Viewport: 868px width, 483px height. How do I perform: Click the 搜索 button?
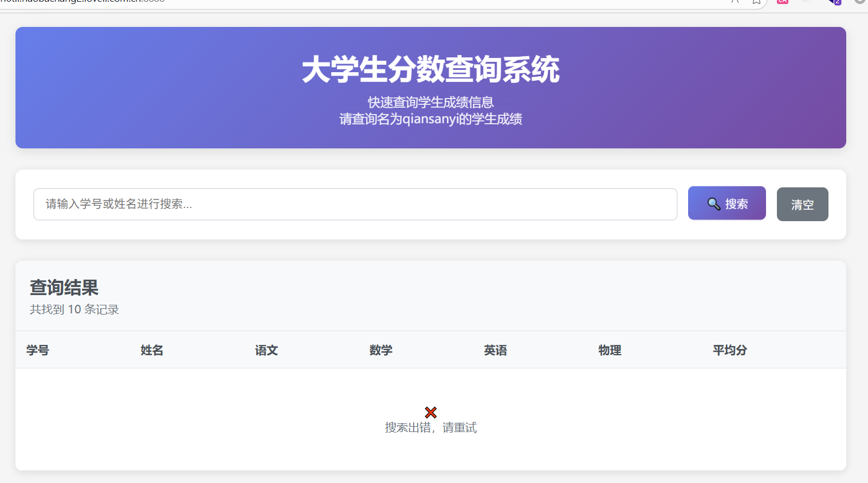click(x=726, y=203)
